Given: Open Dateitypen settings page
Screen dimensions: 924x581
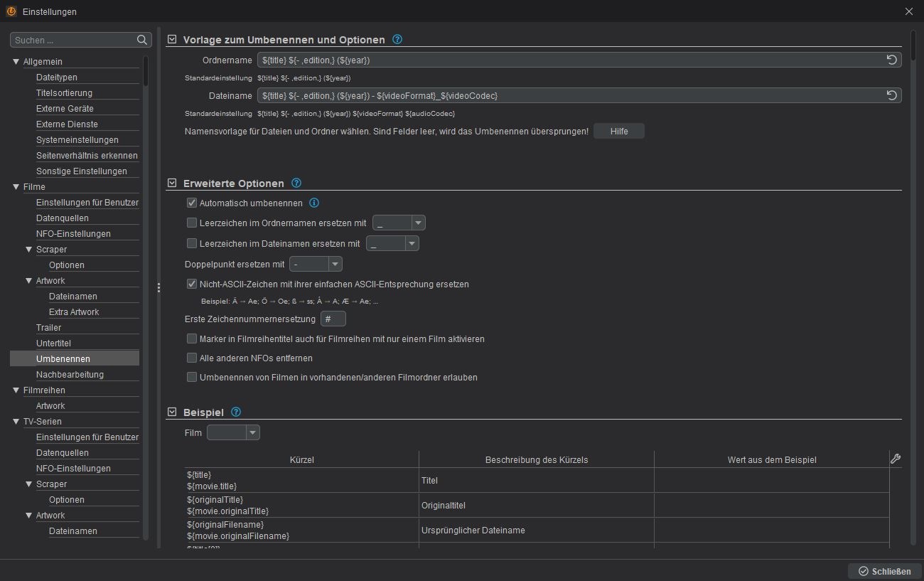Looking at the screenshot, I should [57, 77].
